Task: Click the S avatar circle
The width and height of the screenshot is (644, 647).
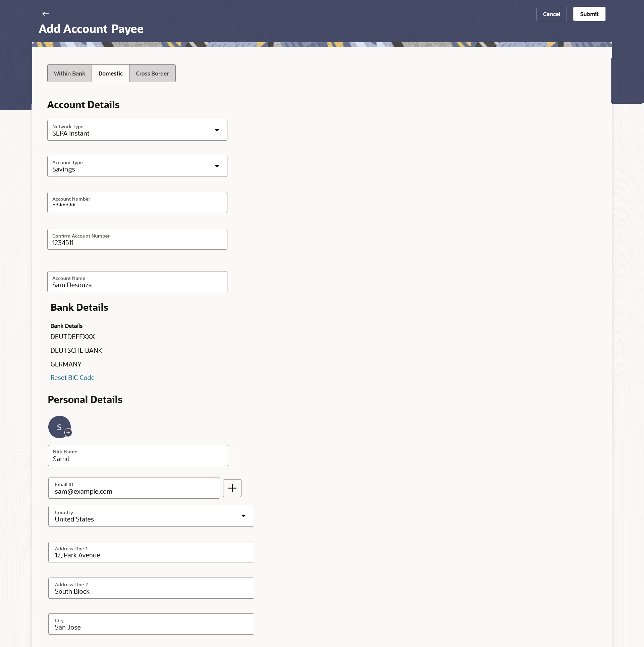Action: point(58,427)
